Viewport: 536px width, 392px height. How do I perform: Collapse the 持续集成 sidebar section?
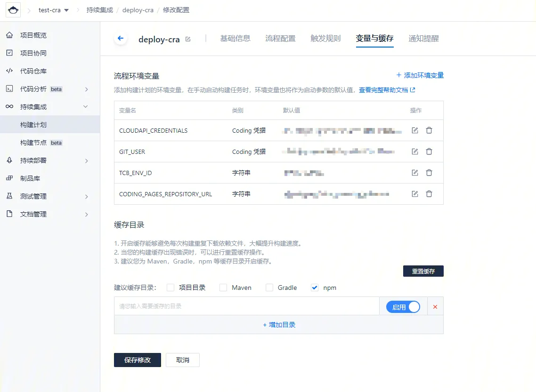[86, 107]
